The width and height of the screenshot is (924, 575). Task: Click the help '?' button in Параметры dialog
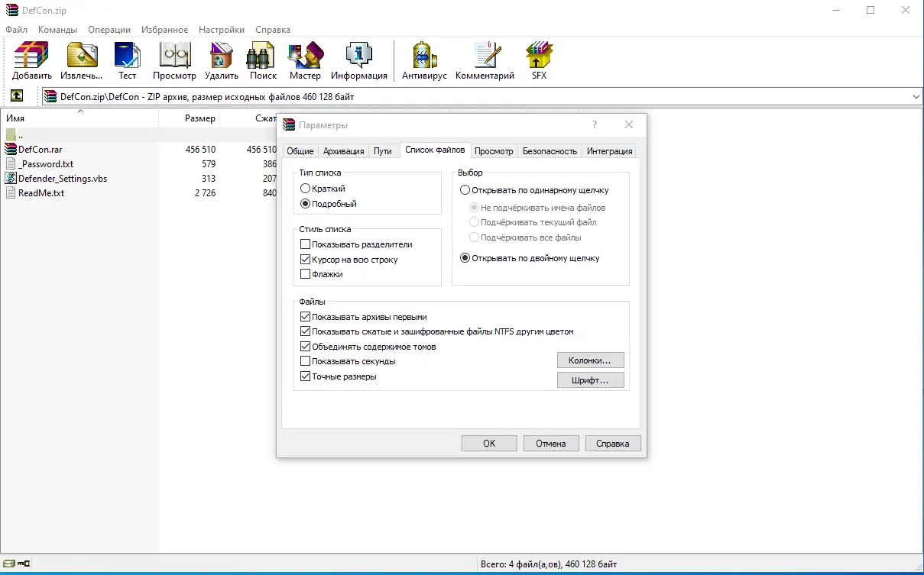(x=595, y=124)
